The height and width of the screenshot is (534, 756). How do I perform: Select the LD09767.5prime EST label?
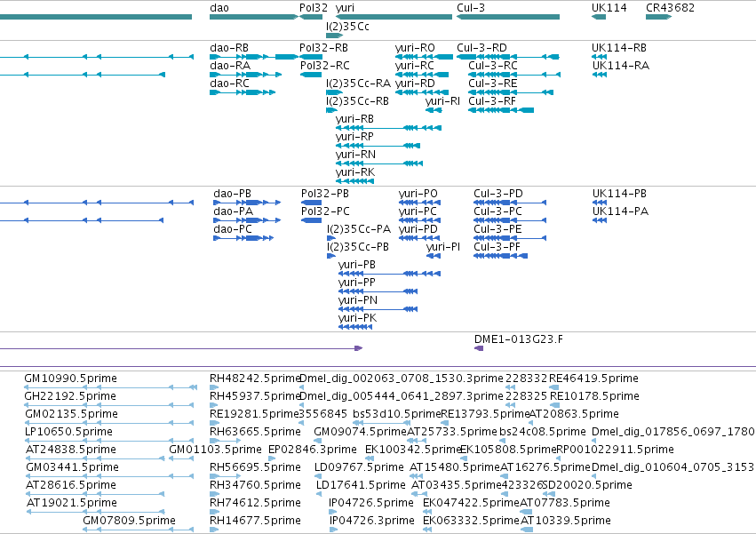point(359,468)
